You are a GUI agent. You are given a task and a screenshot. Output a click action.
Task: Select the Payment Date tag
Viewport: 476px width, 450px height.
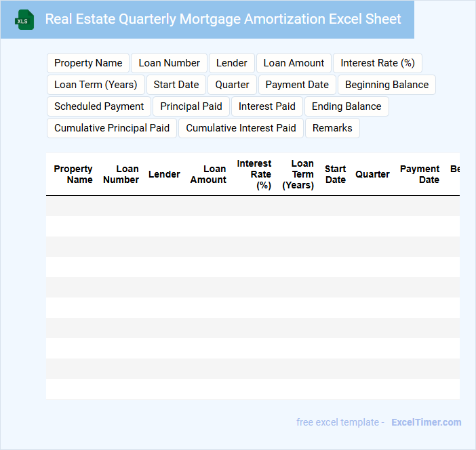(297, 85)
